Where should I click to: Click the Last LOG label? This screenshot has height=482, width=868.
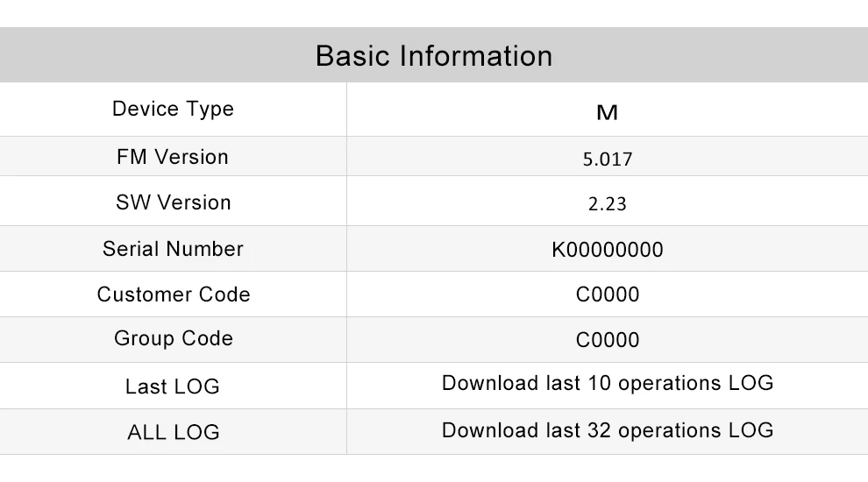point(173,386)
